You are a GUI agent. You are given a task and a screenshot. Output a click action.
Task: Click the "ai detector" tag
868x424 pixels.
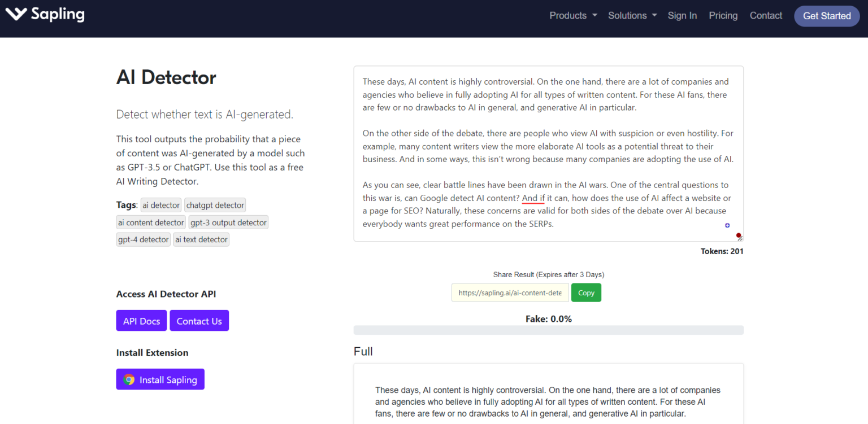pyautogui.click(x=160, y=205)
